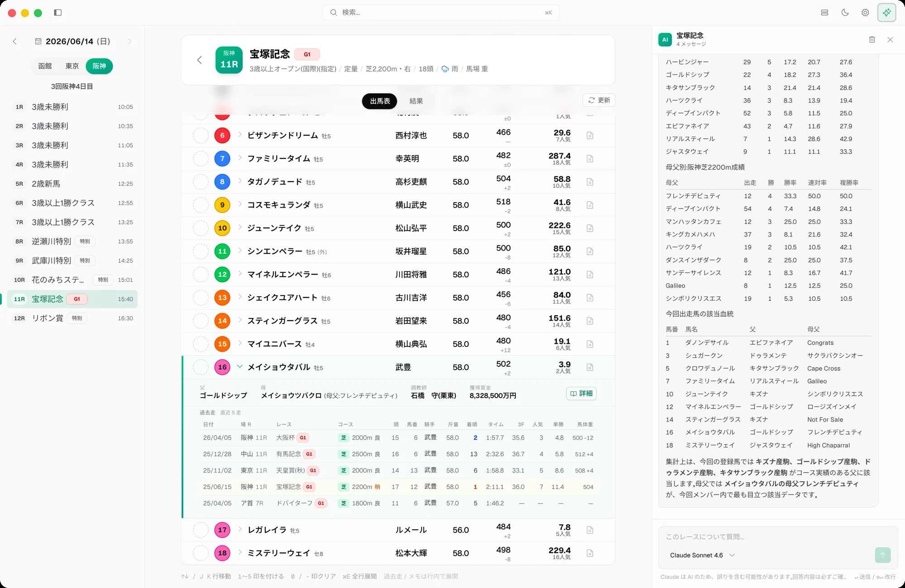Open settings gear icon

point(865,13)
